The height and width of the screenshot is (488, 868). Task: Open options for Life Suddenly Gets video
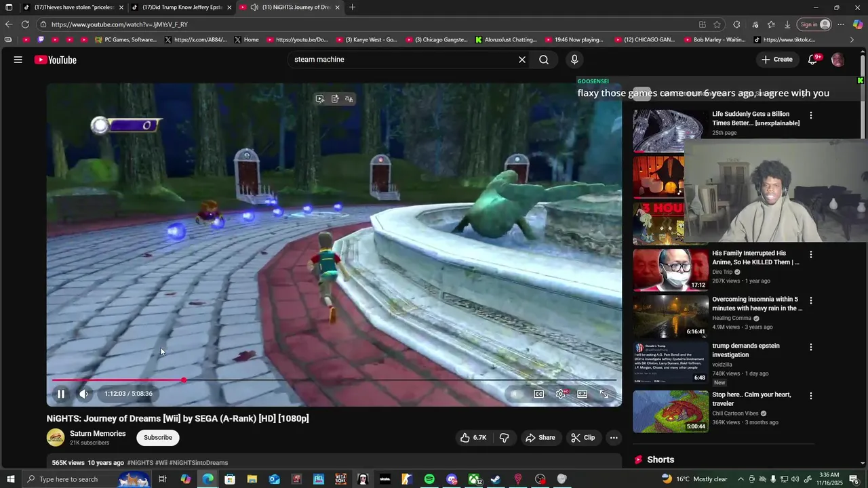[810, 115]
